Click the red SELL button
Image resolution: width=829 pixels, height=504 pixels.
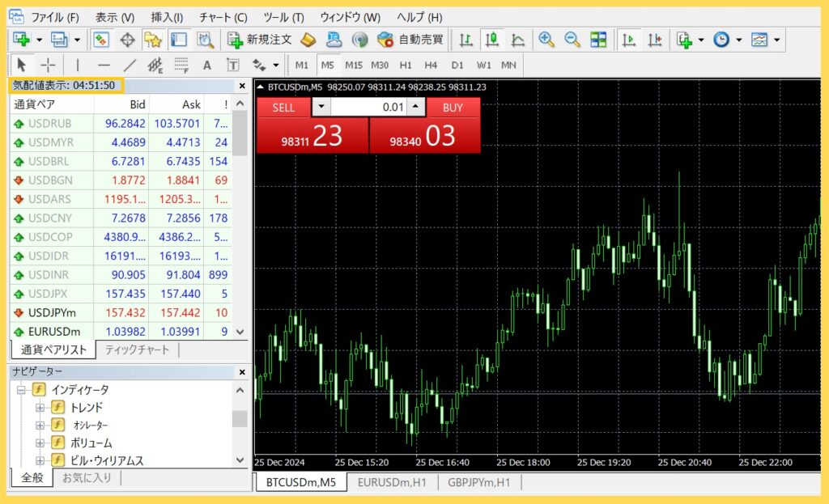284,108
